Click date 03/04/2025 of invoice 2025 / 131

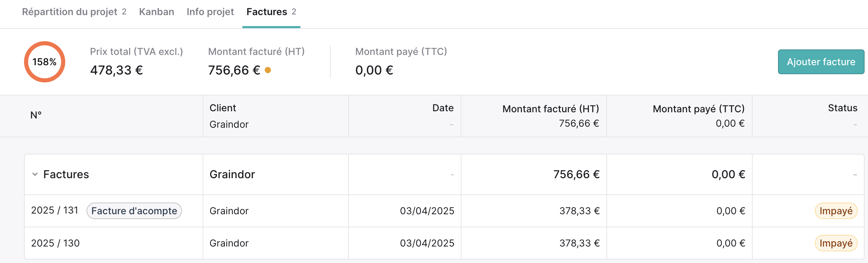tap(427, 211)
